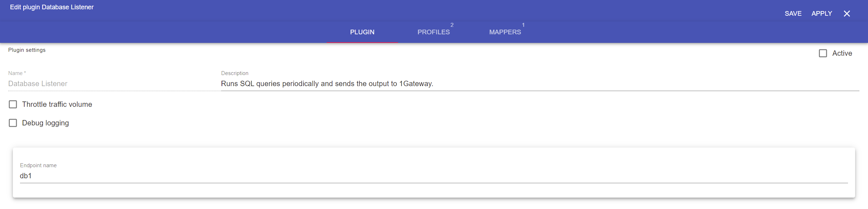Click the "Plugin settings" heading
The height and width of the screenshot is (209, 868).
(x=27, y=50)
